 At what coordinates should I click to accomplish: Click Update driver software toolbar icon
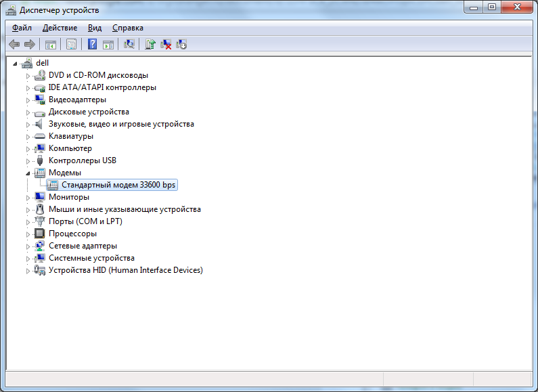(x=150, y=44)
